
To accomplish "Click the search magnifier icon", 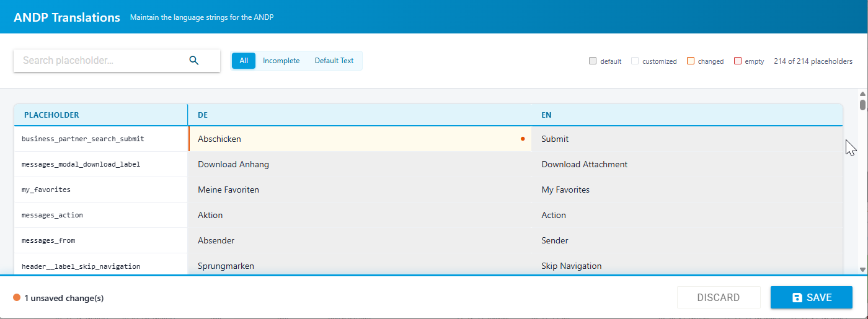I will tap(194, 61).
